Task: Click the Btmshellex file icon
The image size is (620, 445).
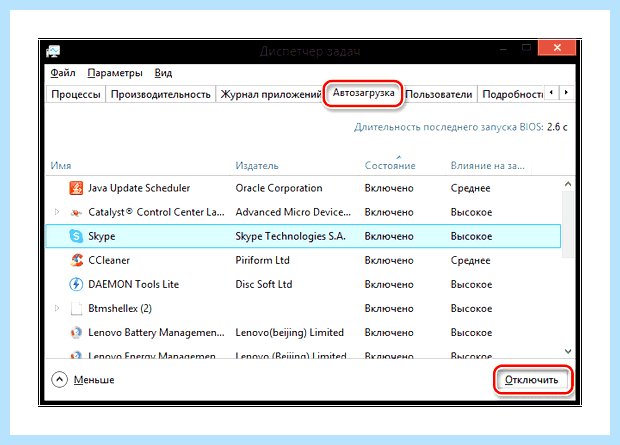Action: tap(76, 309)
